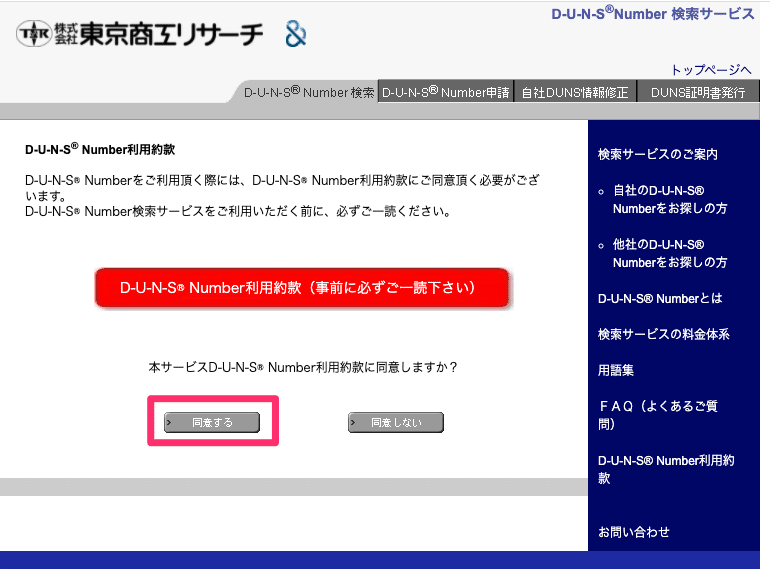Click the 同意する button
770x588 pixels.
coord(212,422)
